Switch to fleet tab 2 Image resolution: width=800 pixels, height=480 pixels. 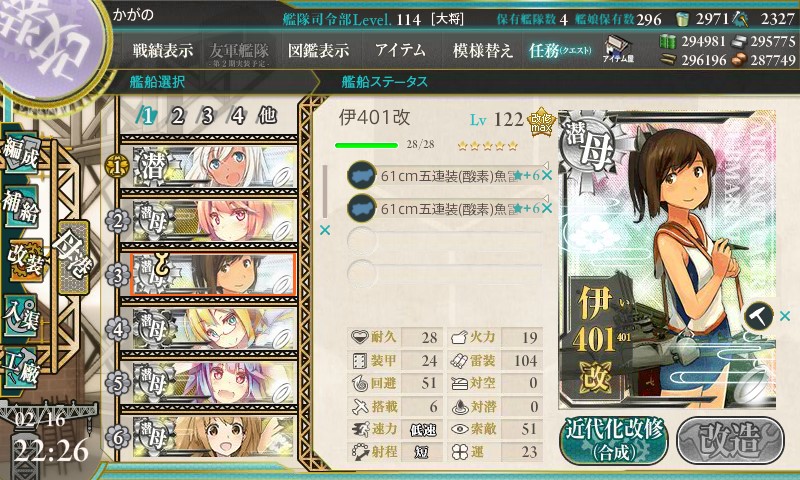point(177,116)
